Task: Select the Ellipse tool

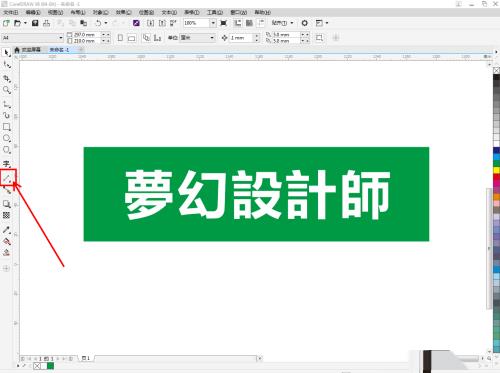Action: (7, 138)
